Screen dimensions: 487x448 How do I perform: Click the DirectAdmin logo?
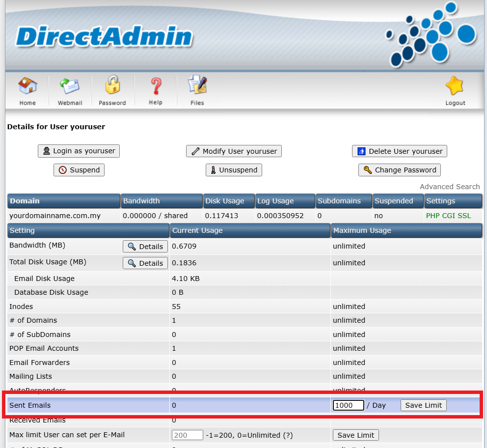105,37
